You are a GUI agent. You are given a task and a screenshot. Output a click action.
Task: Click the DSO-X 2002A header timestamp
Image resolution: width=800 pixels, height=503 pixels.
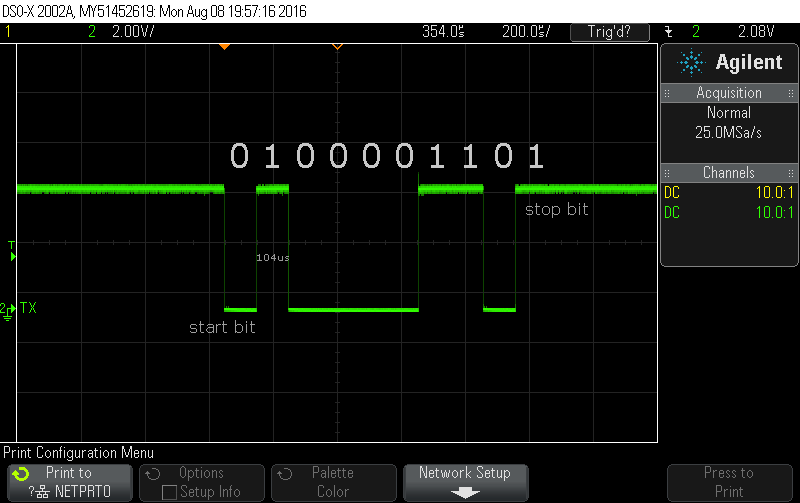click(155, 11)
